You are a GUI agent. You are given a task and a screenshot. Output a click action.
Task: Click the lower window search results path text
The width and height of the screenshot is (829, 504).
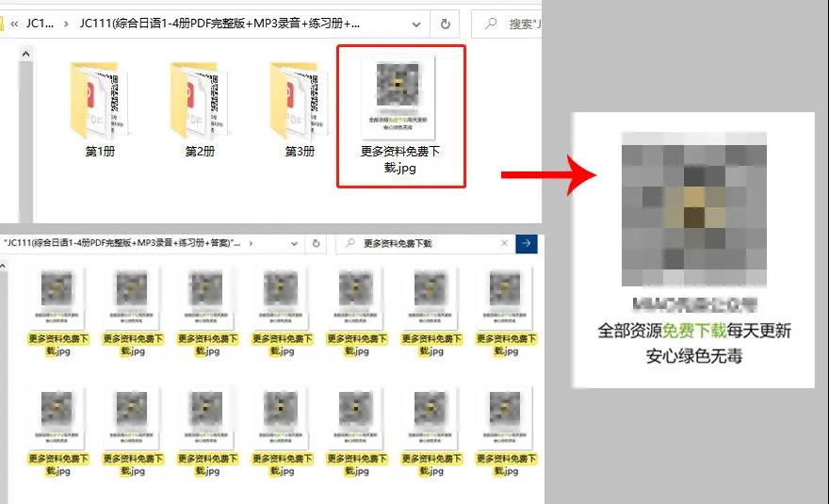[122, 243]
